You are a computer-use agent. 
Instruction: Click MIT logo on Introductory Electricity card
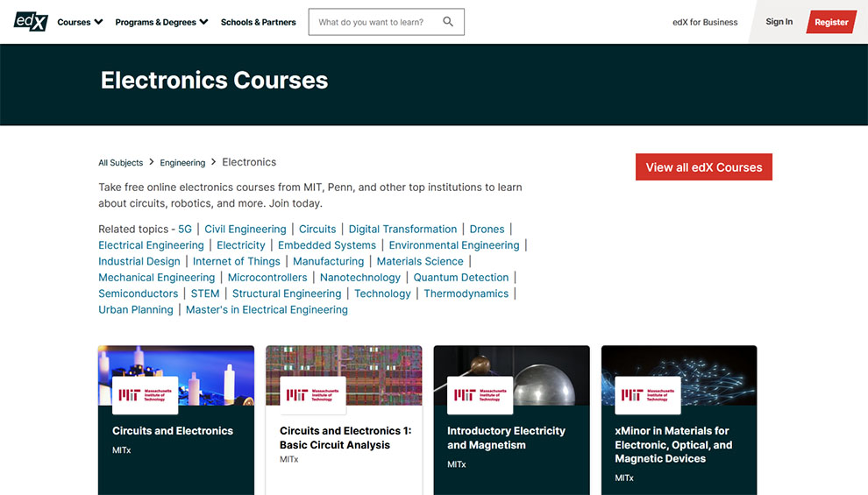point(480,395)
